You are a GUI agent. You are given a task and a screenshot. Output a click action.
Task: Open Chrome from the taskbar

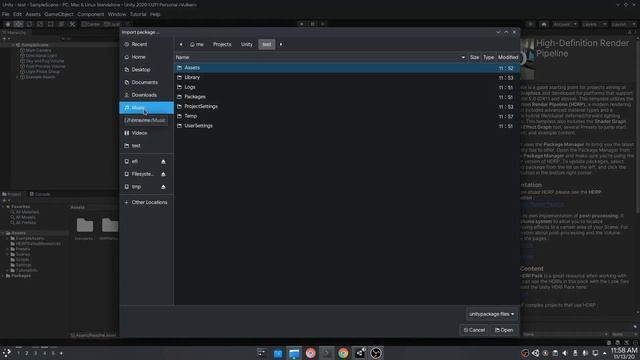pos(343,353)
